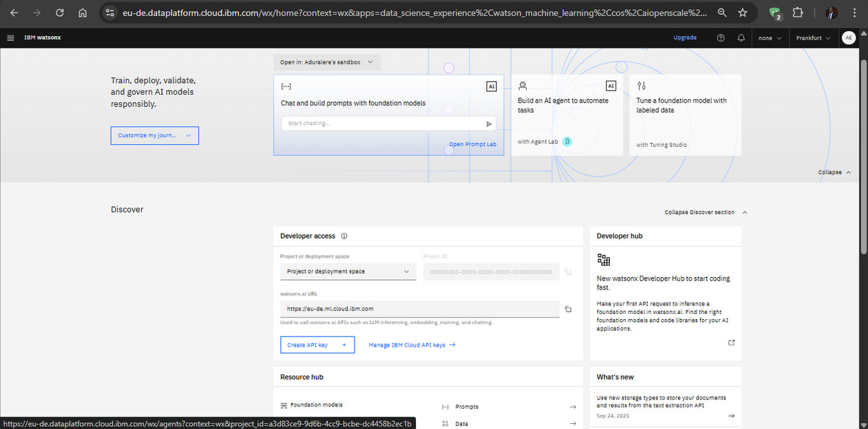868x429 pixels.
Task: Expand the Frankfurt region dropdown
Action: (812, 38)
